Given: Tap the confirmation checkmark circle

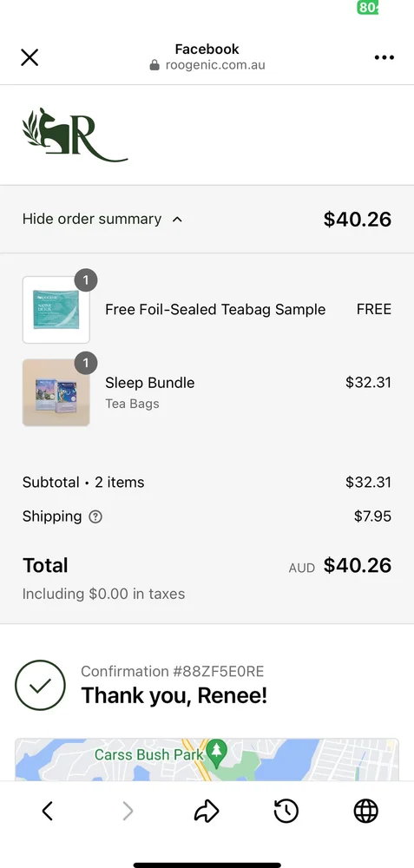Looking at the screenshot, I should pyautogui.click(x=40, y=685).
